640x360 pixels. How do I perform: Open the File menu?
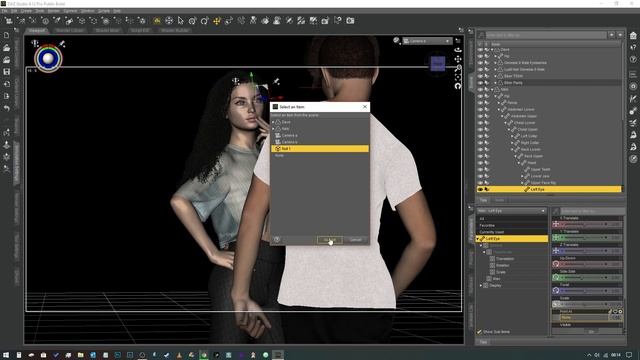coord(4,11)
